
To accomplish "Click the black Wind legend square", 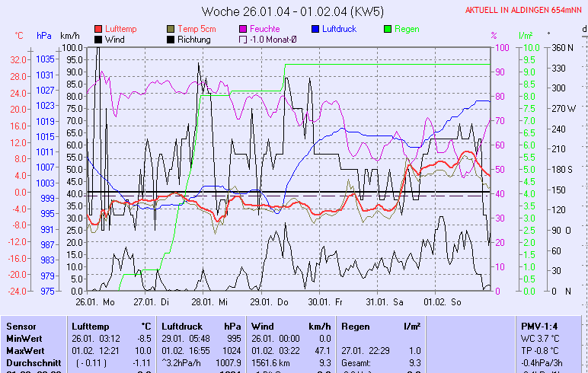I will click(98, 40).
